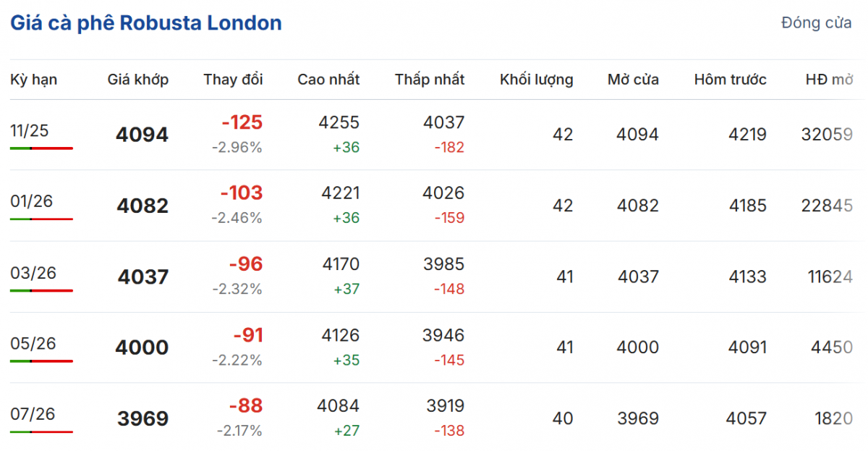Open the 11/25 contract row
The image size is (868, 451).
point(28,130)
